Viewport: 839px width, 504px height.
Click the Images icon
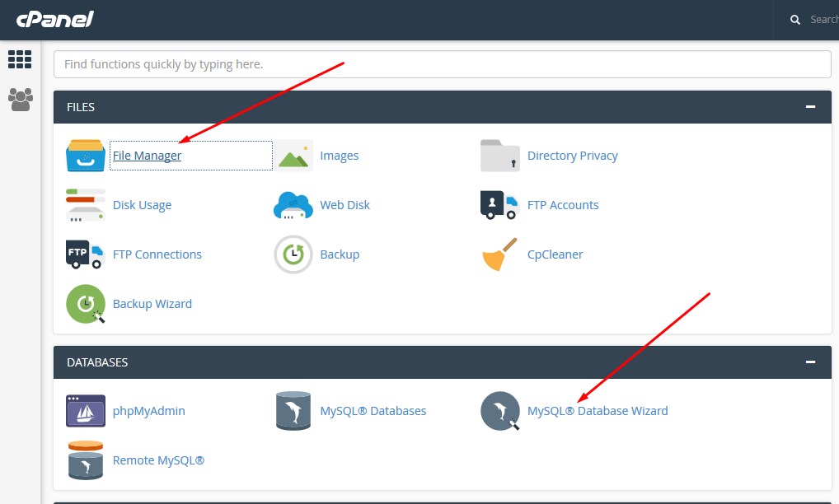tap(293, 156)
